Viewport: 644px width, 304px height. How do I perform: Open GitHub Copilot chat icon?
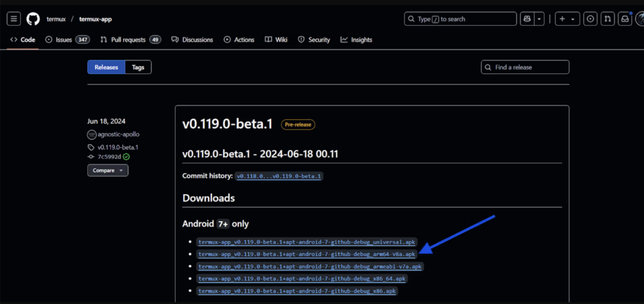coord(526,19)
